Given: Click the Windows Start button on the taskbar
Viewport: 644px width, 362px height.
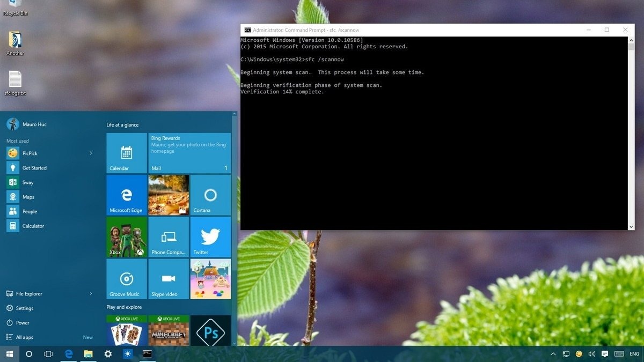Looking at the screenshot, I should 9,353.
